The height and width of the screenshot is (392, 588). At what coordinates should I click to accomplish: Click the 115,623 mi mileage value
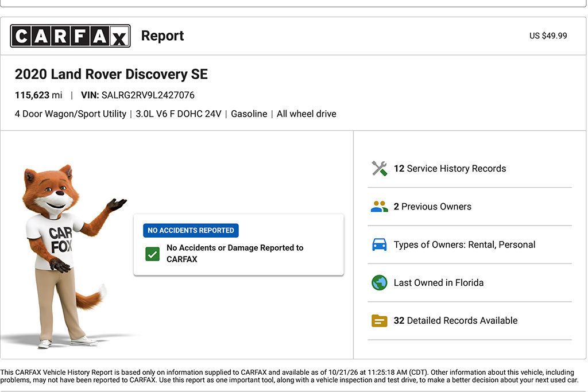[38, 95]
